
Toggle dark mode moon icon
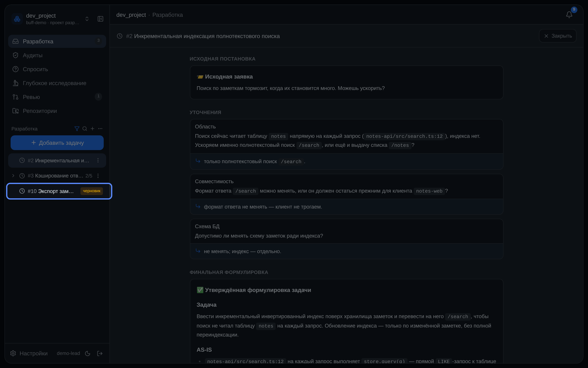point(88,353)
